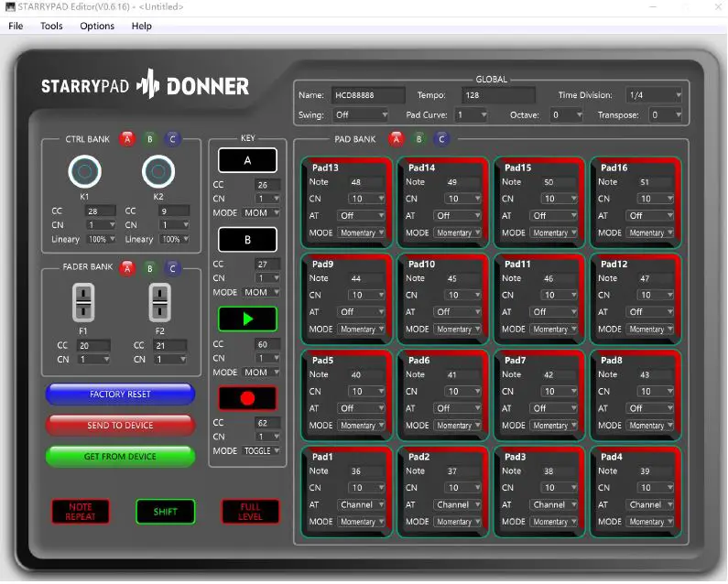This screenshot has width=728, height=584.
Task: Open Pad4 CN dropdown
Action: pos(655,488)
